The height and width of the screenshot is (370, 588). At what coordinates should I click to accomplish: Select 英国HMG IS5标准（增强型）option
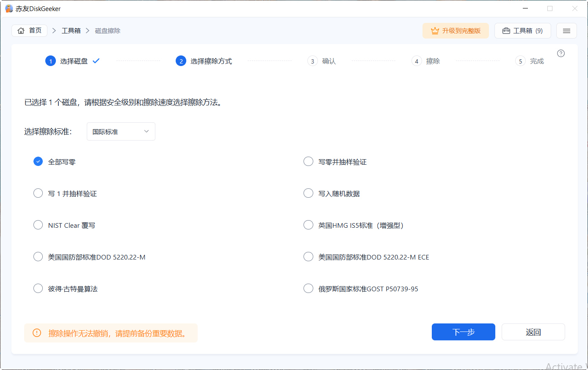308,225
